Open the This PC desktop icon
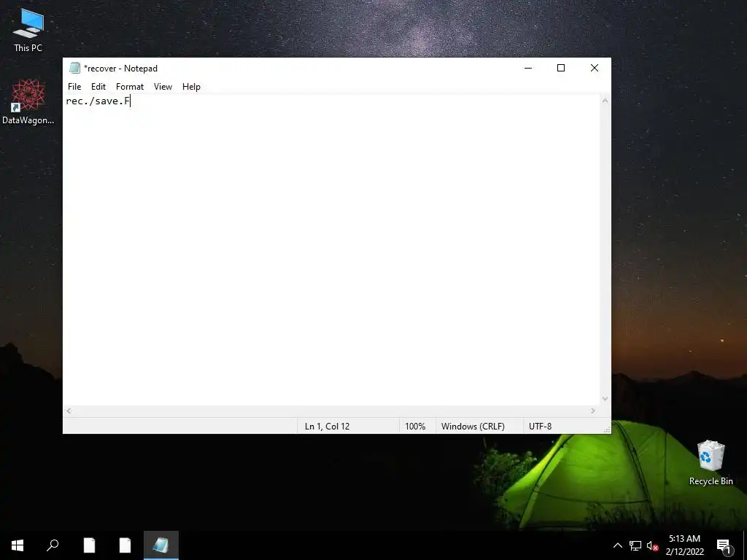The image size is (747, 560). tap(28, 30)
